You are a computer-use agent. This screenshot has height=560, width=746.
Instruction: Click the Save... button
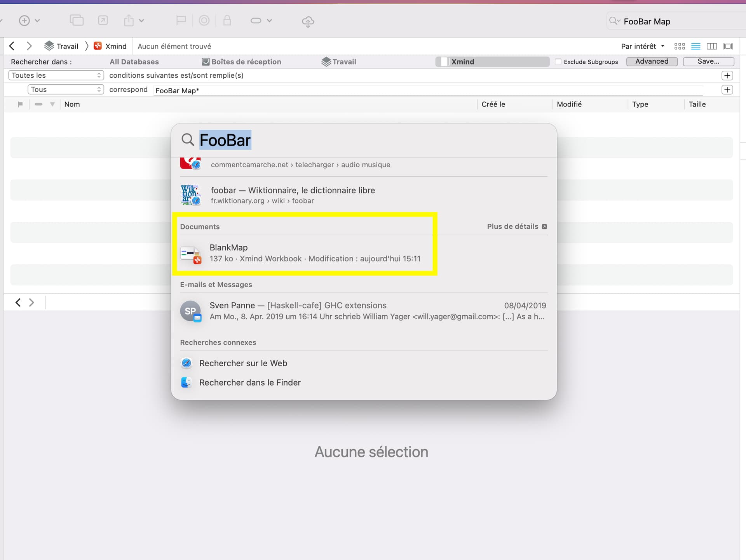(708, 61)
